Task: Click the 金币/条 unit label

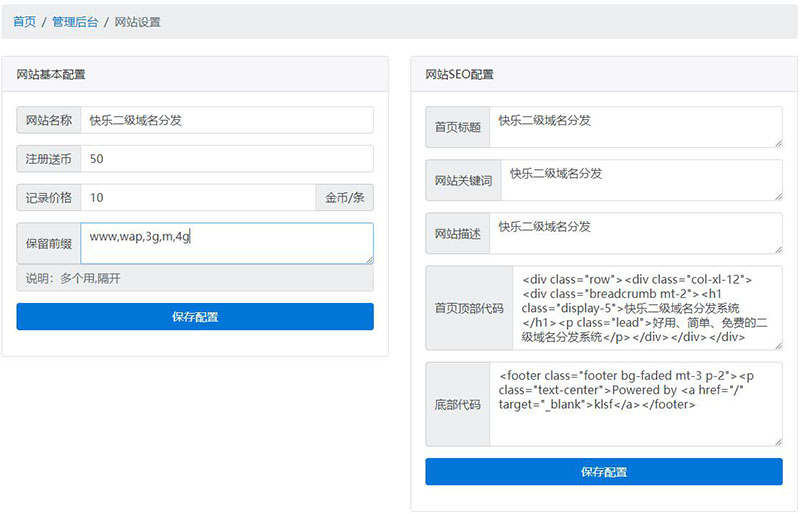Action: [x=344, y=198]
